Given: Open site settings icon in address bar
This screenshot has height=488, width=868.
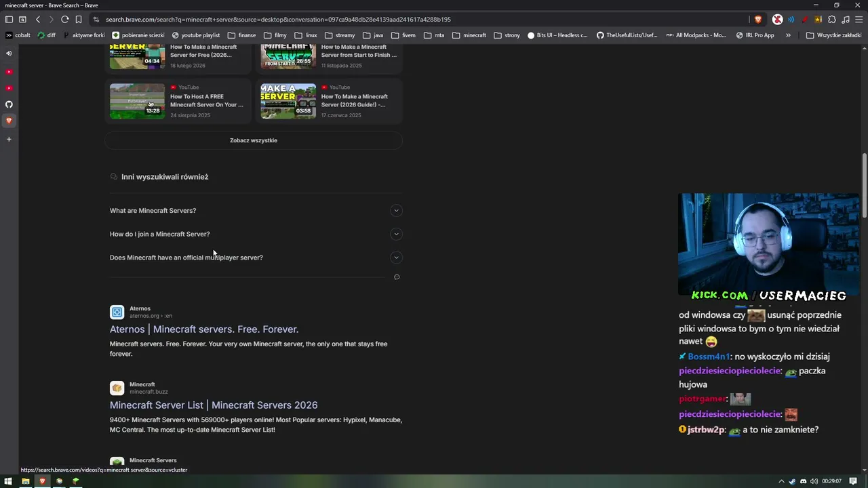Looking at the screenshot, I should pyautogui.click(x=96, y=20).
